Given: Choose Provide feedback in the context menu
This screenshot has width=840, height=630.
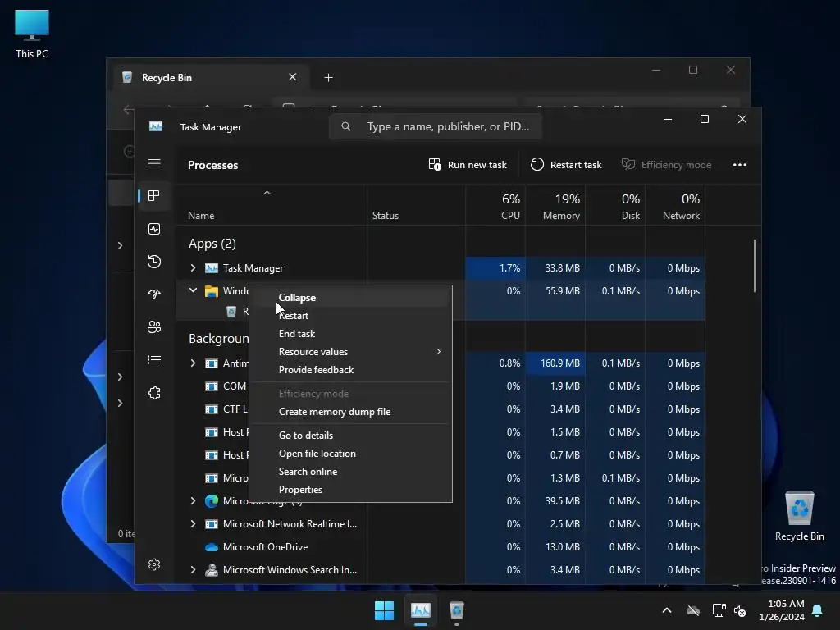Looking at the screenshot, I should click(350, 370).
